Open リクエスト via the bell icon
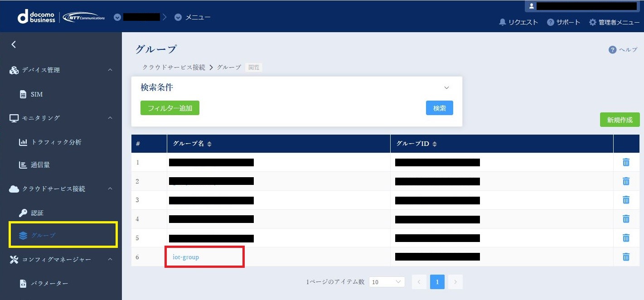 [518, 21]
